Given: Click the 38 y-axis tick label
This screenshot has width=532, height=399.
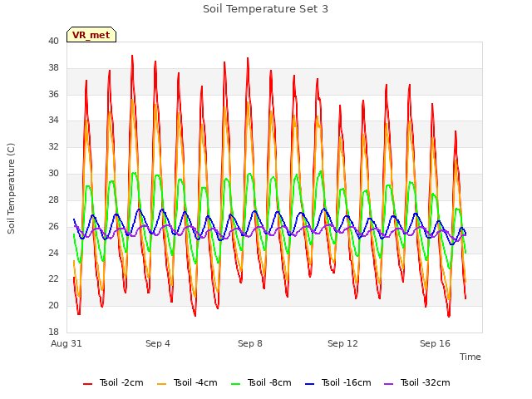Looking at the screenshot, I should pyautogui.click(x=53, y=68).
